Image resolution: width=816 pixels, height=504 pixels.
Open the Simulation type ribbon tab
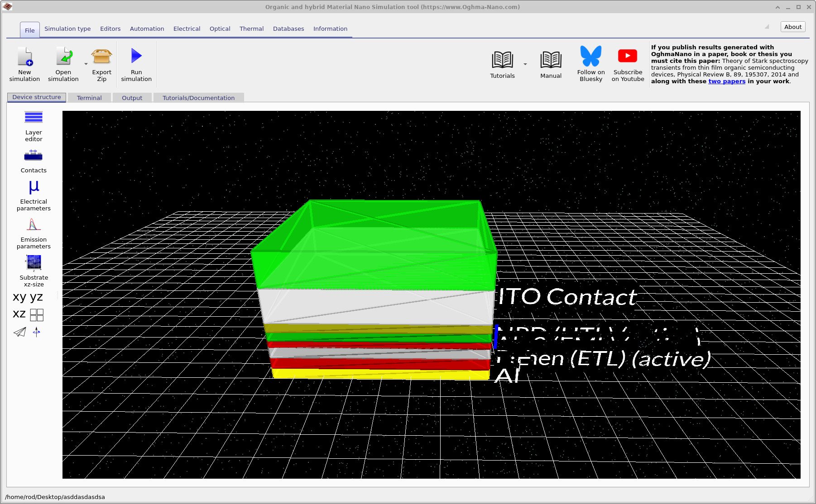[x=67, y=29]
